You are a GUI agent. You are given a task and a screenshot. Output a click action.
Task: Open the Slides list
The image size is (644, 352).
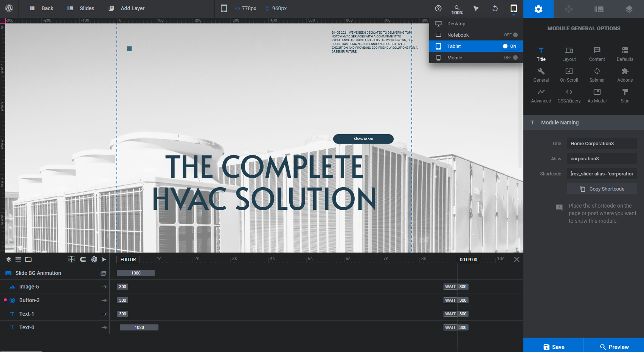click(x=81, y=8)
